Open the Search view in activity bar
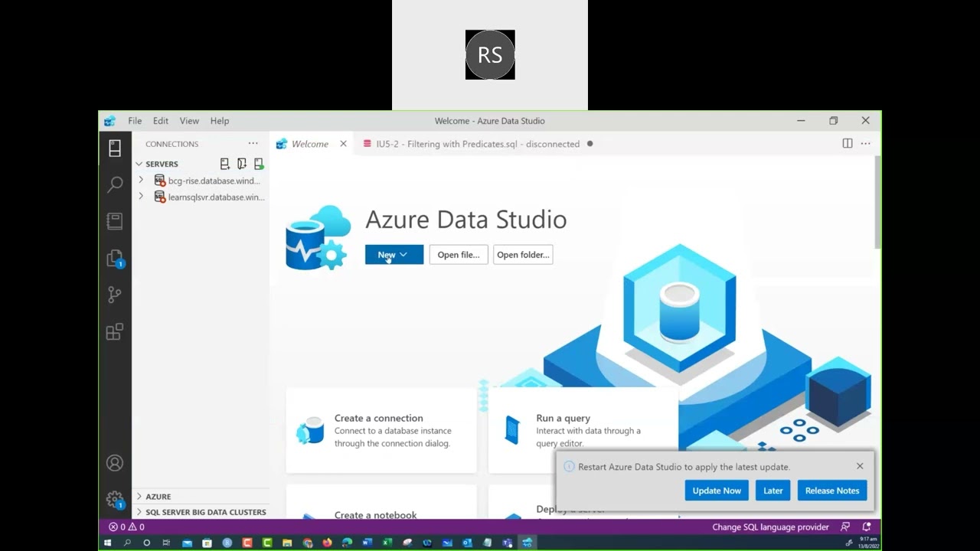The image size is (980, 551). [x=115, y=184]
